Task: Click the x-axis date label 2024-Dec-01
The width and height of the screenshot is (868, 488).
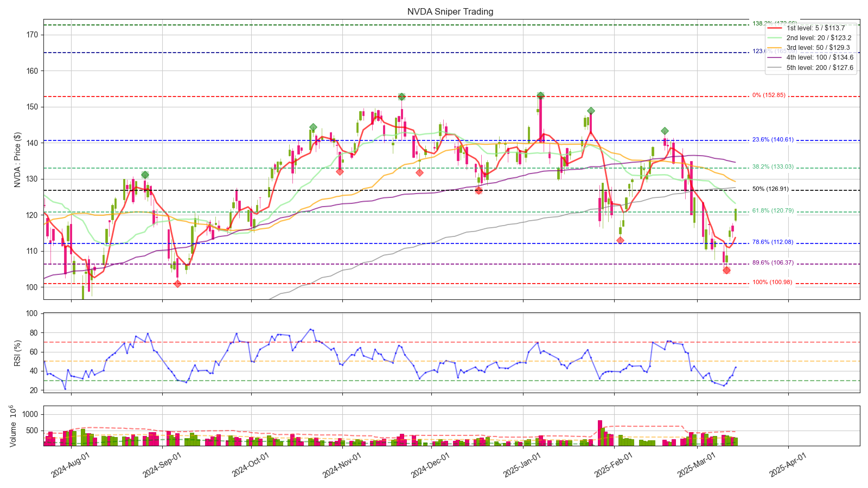Action: 430,465
